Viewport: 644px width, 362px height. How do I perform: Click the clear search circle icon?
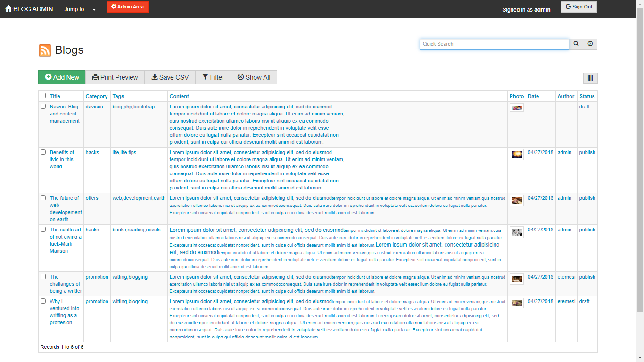[x=590, y=44]
